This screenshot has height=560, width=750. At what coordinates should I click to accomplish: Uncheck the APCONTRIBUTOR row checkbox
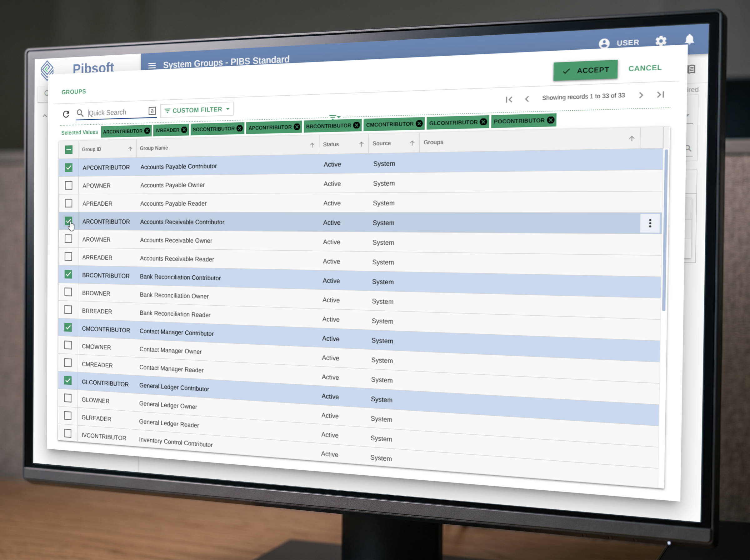coord(68,167)
